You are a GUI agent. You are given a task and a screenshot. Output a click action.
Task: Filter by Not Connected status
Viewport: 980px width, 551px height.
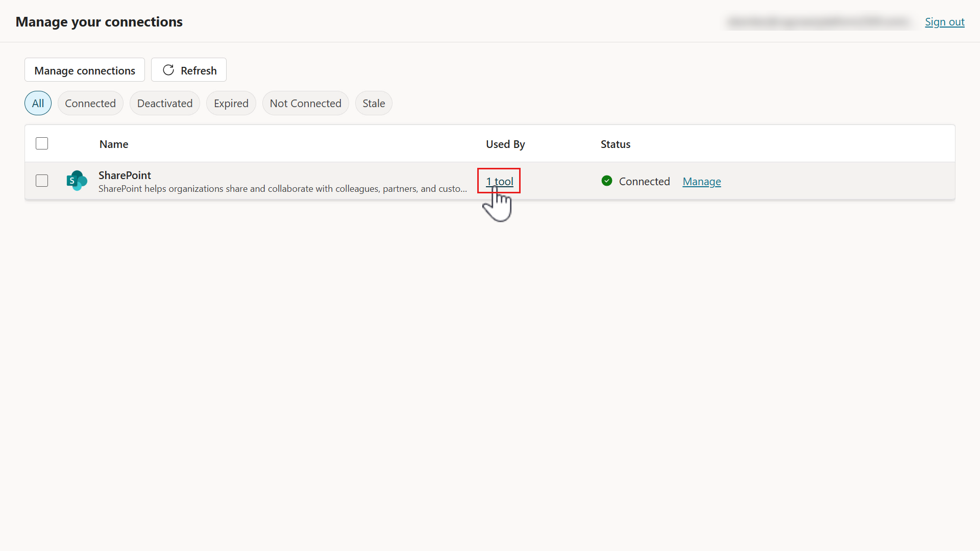pyautogui.click(x=305, y=103)
